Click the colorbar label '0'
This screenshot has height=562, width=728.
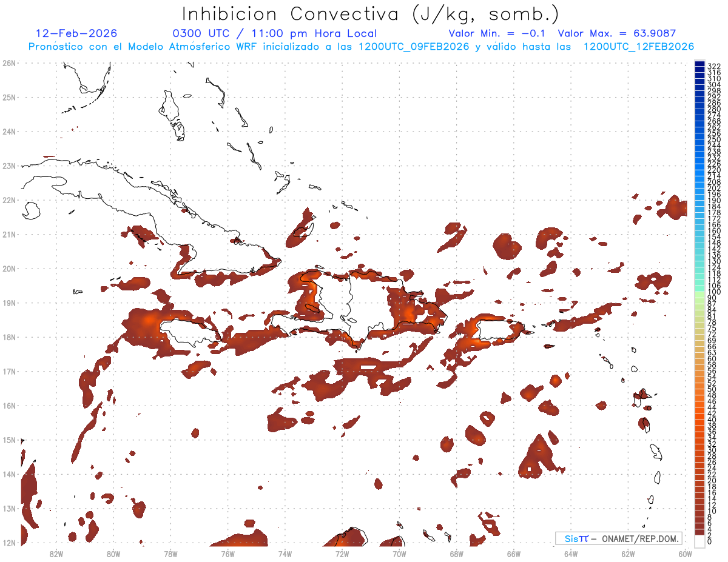tap(710, 541)
